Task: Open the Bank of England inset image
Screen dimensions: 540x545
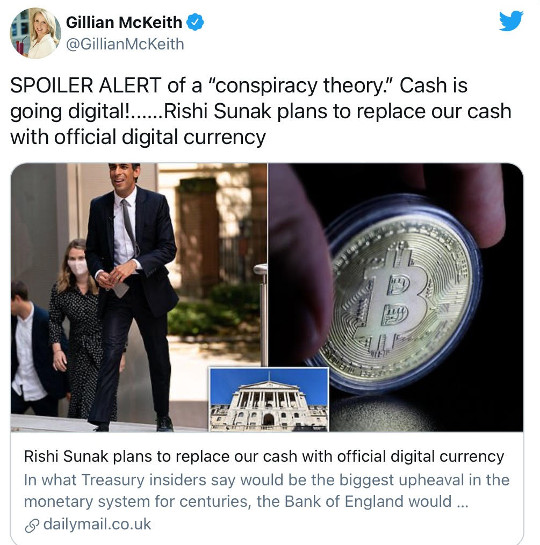Action: pyautogui.click(x=269, y=400)
